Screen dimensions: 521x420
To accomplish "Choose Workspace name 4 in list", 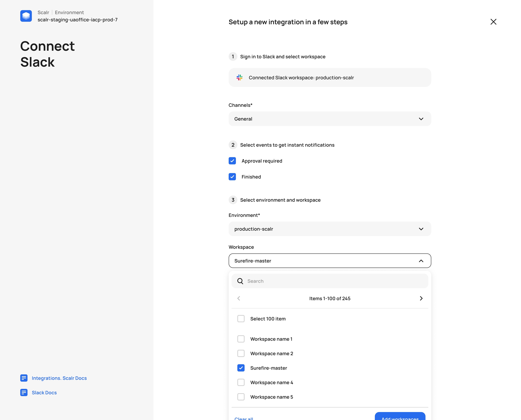I will 241,382.
